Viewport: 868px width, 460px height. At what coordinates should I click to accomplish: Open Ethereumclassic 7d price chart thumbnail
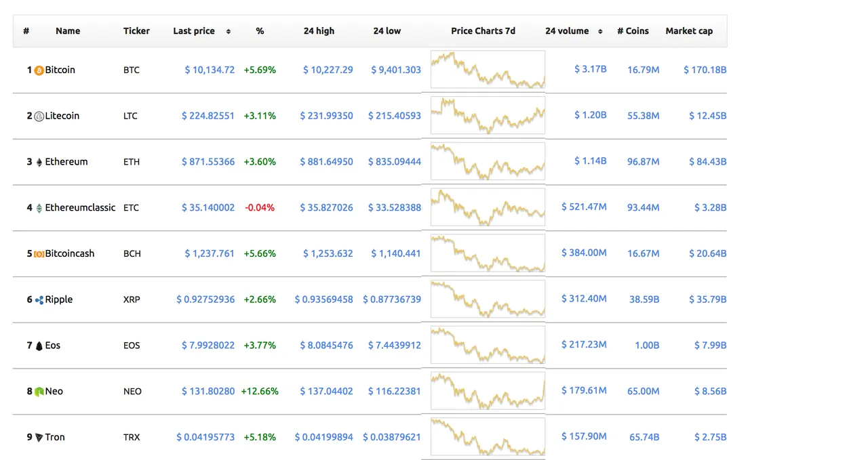tap(488, 207)
